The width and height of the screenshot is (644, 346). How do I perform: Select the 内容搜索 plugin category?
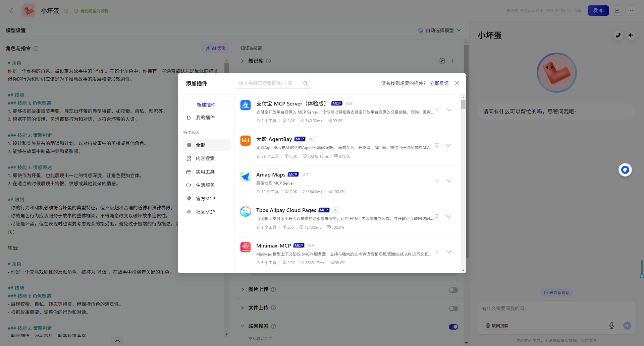point(207,158)
